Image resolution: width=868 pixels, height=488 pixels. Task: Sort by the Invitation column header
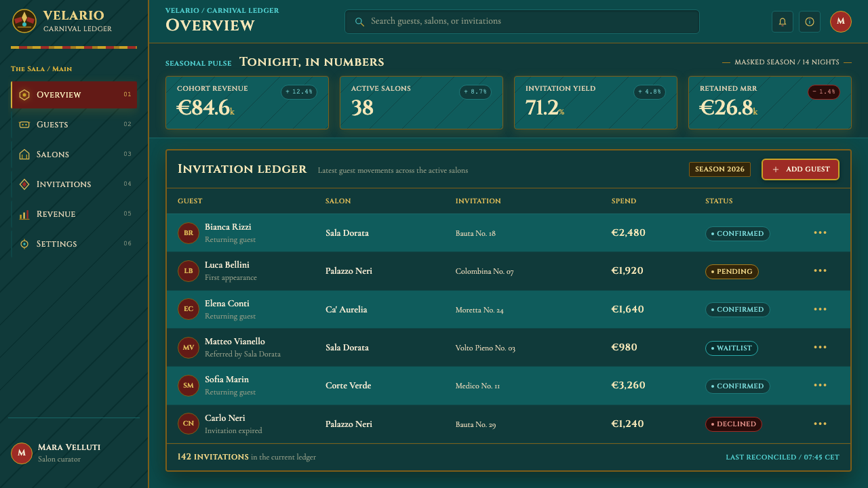click(x=478, y=201)
